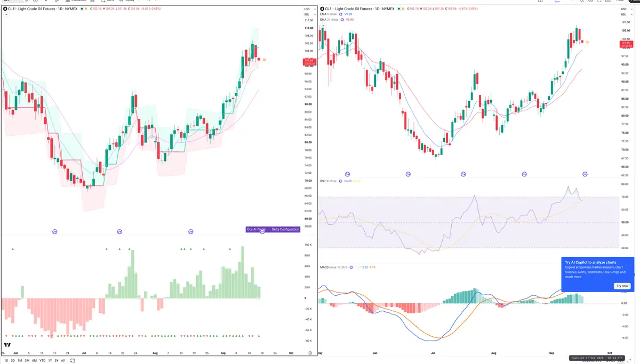The width and height of the screenshot is (640, 364).
Task: Select the 5D time range button
Action: coord(13,361)
